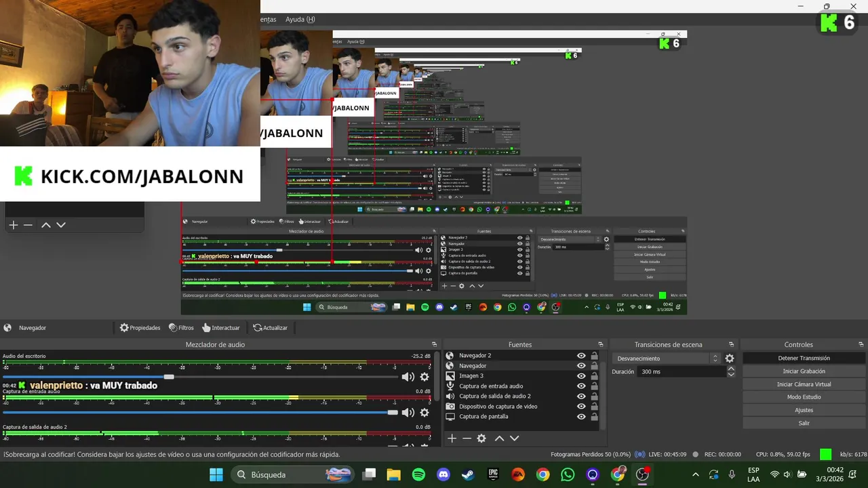Decrease Duración with the down arrow

pyautogui.click(x=731, y=374)
